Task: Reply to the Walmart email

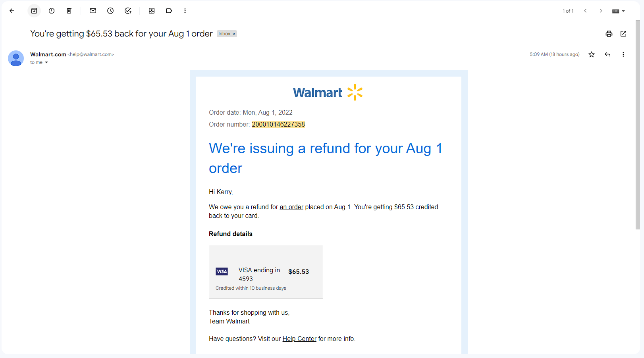Action: point(607,54)
